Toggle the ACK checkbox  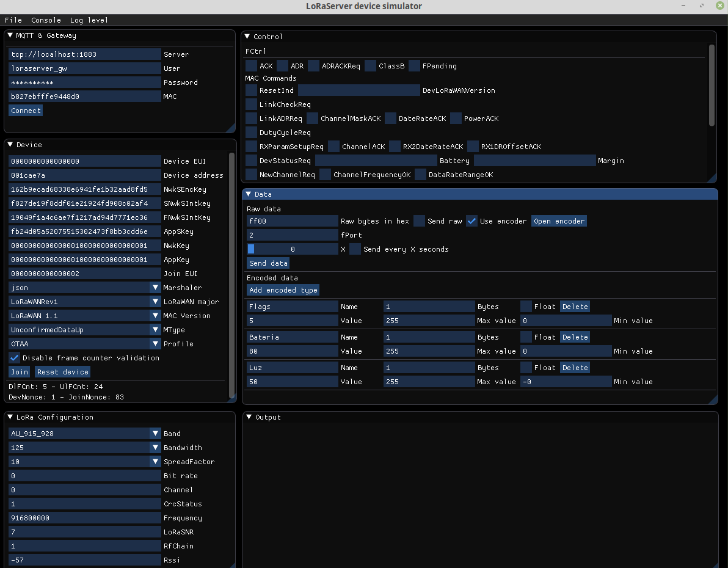(251, 66)
